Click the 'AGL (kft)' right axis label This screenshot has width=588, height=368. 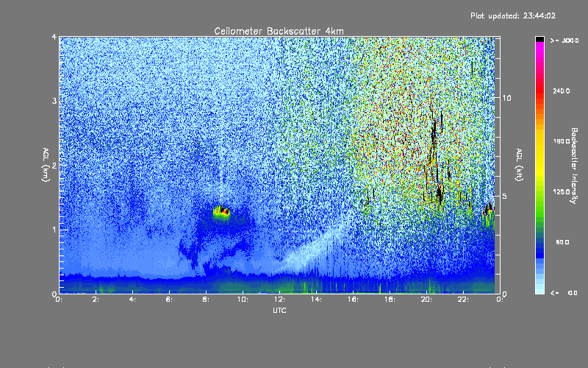[520, 165]
